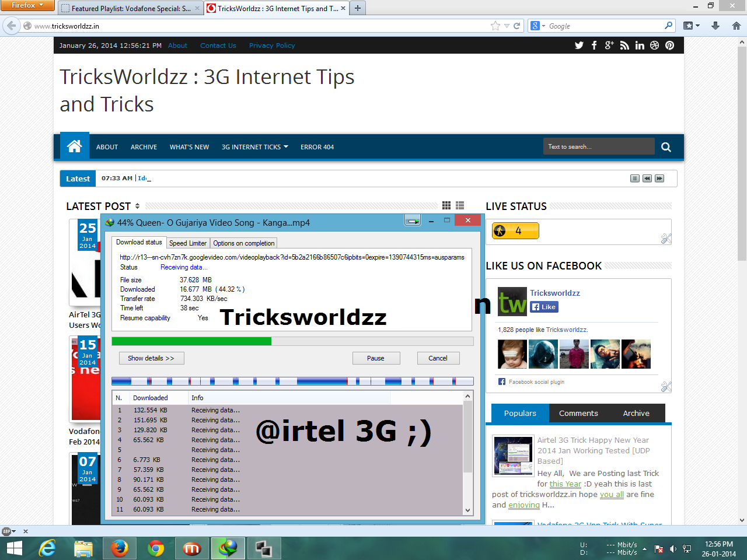Expand the 3G Internet Ticks menu

(255, 147)
